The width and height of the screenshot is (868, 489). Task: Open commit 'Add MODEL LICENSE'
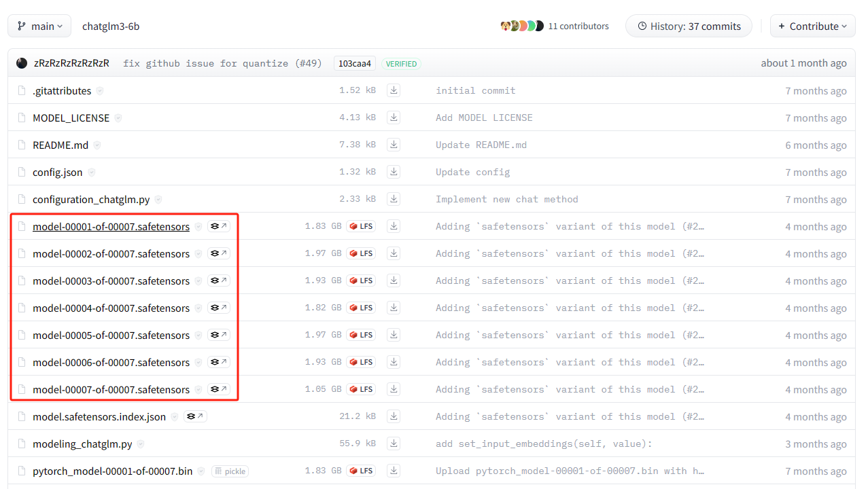pos(484,117)
